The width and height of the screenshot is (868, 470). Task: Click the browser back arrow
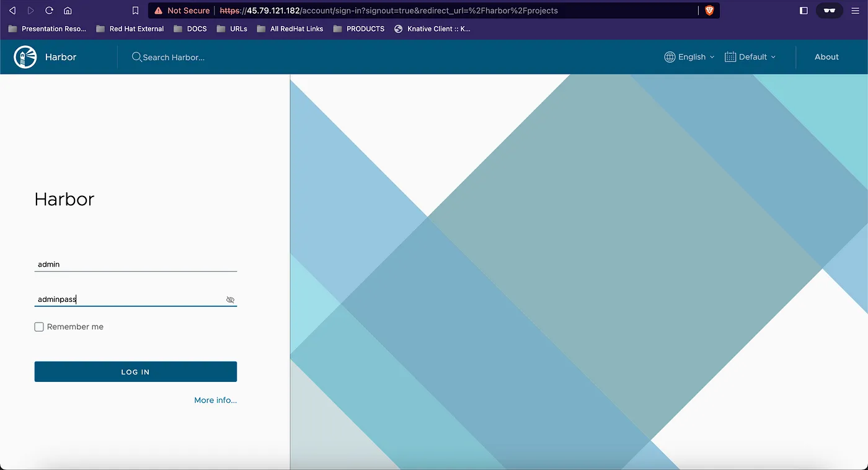pos(12,11)
